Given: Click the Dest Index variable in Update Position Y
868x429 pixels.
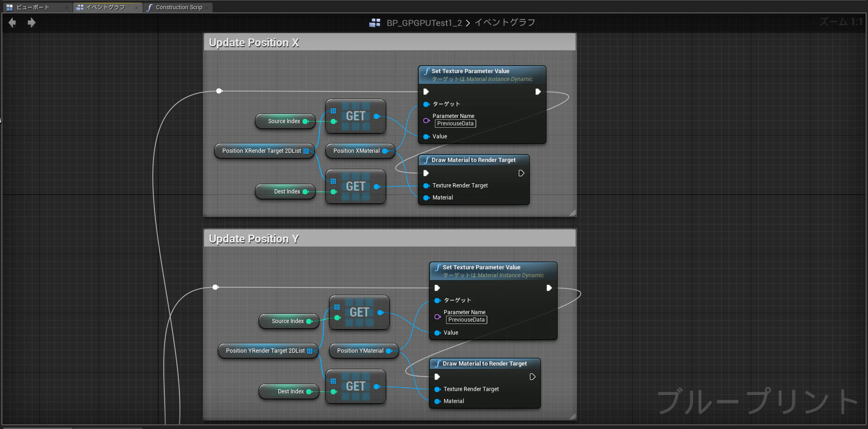Looking at the screenshot, I should pyautogui.click(x=289, y=392).
